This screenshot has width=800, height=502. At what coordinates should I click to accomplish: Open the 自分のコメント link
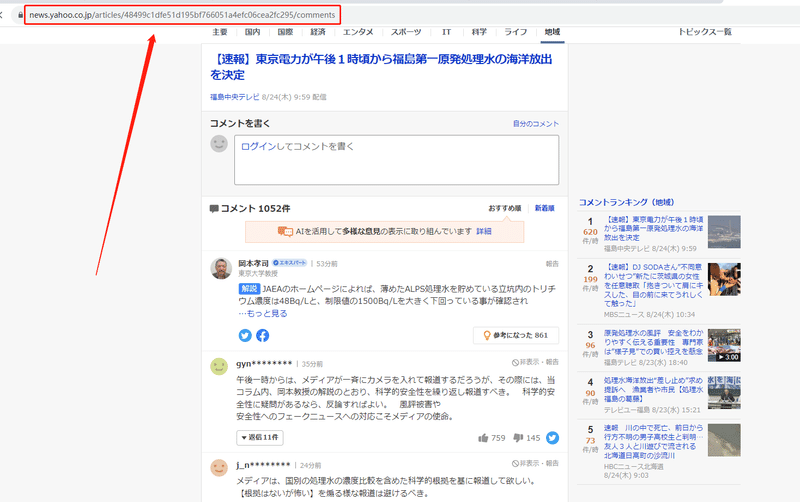click(536, 123)
